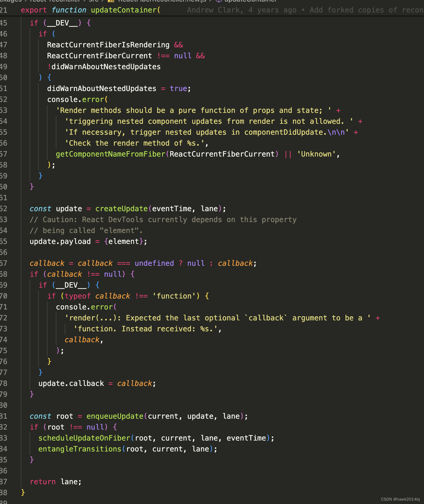424x504 pixels.
Task: Click 'if (__DEV__)' on line 45
Action: coord(56,23)
